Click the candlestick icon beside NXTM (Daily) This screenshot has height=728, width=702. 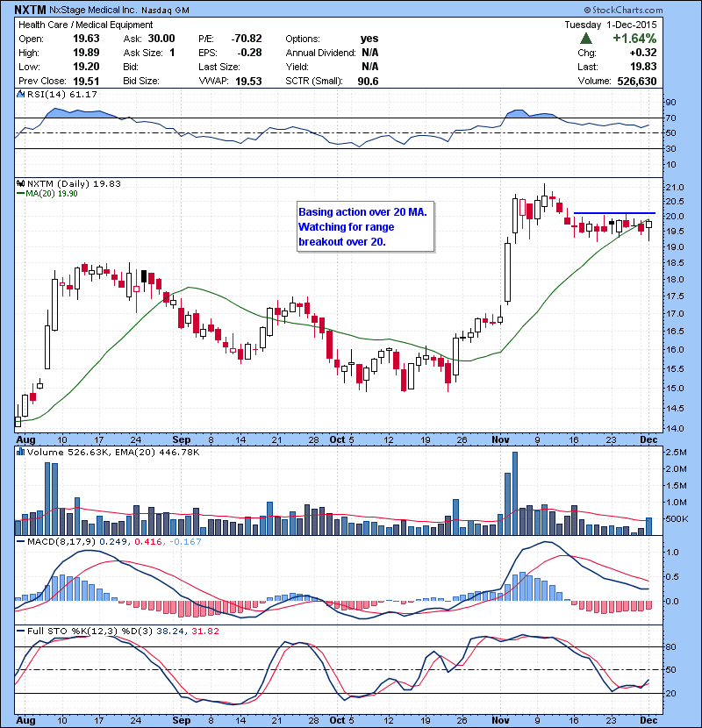pyautogui.click(x=20, y=183)
